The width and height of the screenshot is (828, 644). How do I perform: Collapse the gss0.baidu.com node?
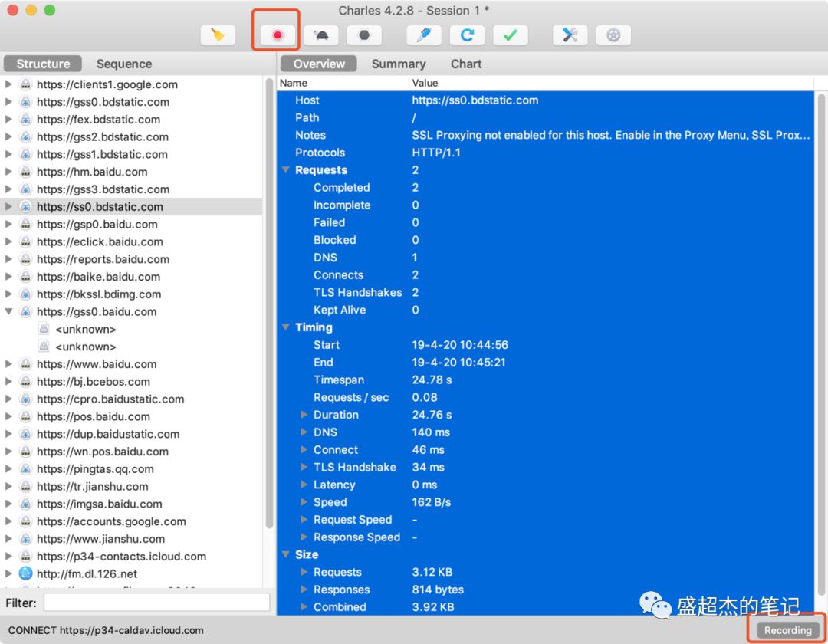tap(8, 311)
